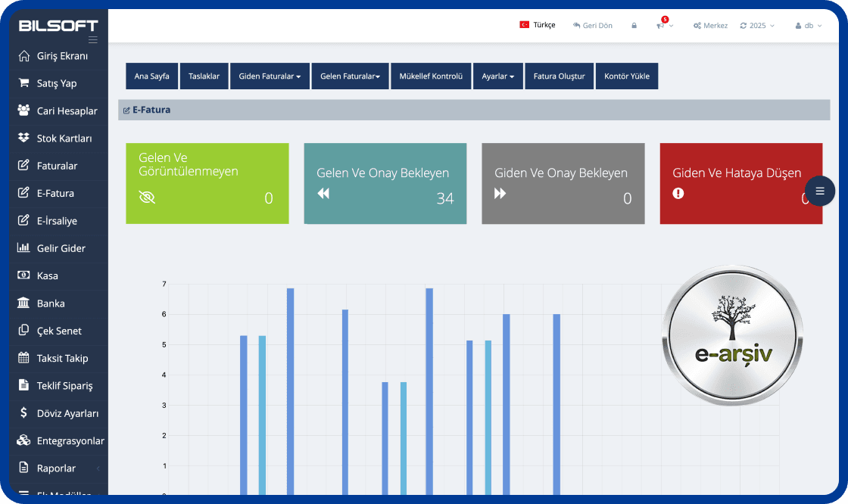Open the Taslaklar button
The height and width of the screenshot is (504, 848).
coord(204,76)
